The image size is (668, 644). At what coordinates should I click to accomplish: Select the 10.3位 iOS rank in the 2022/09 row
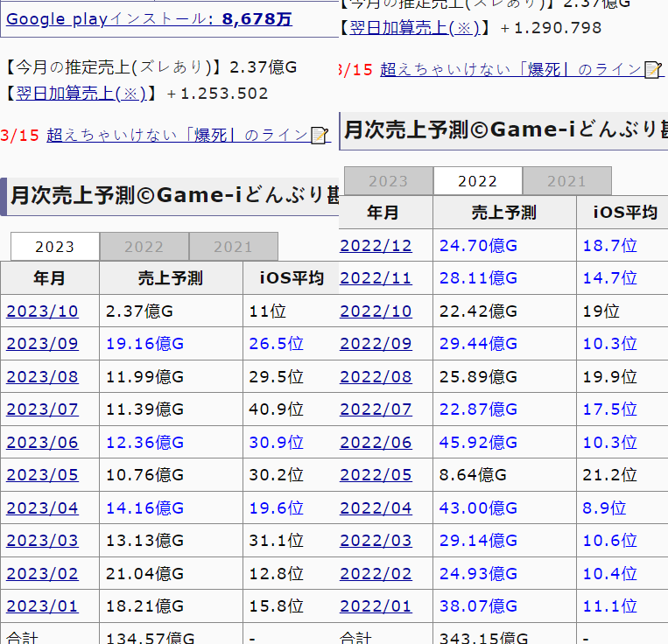(x=609, y=344)
